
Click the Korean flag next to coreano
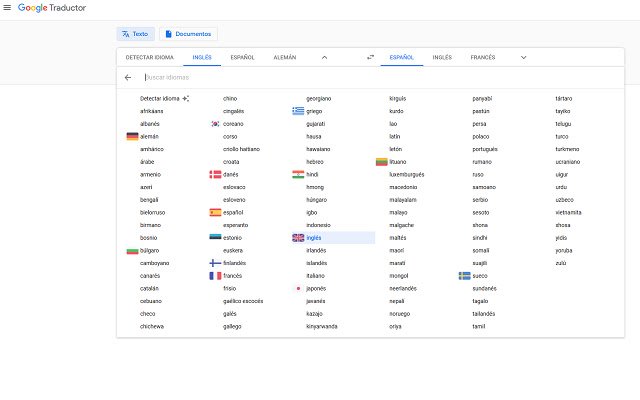[x=215, y=124]
